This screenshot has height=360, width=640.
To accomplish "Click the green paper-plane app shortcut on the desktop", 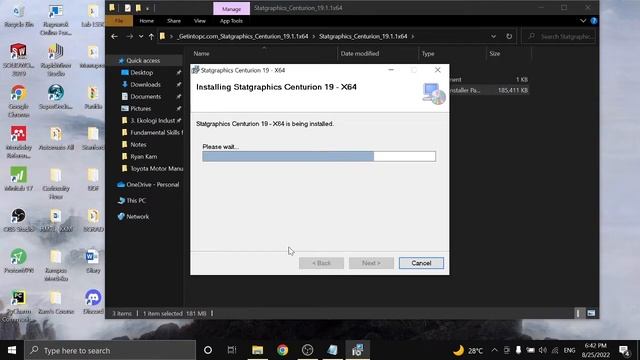I will tap(18, 261).
